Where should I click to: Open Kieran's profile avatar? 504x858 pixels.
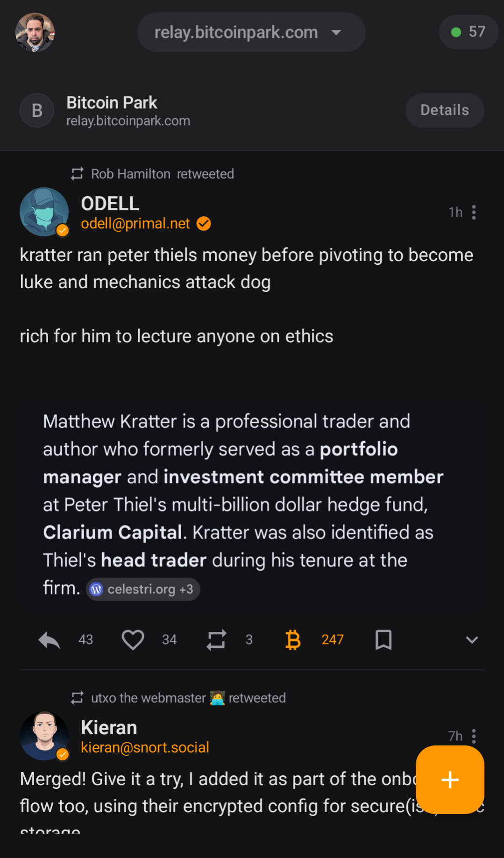coord(44,736)
